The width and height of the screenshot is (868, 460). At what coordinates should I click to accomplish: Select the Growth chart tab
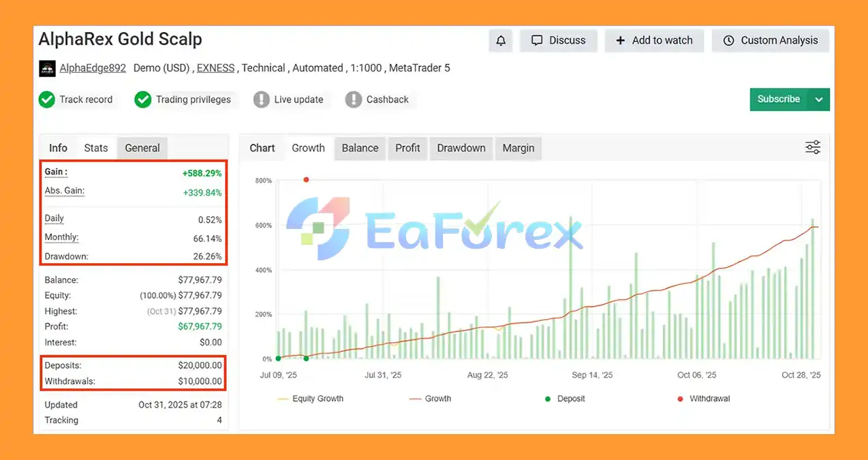click(309, 148)
